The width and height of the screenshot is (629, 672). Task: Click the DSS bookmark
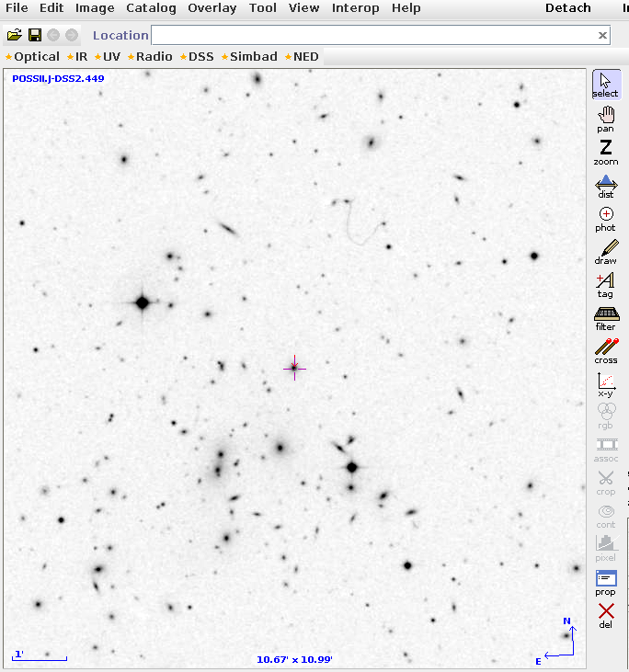point(200,57)
